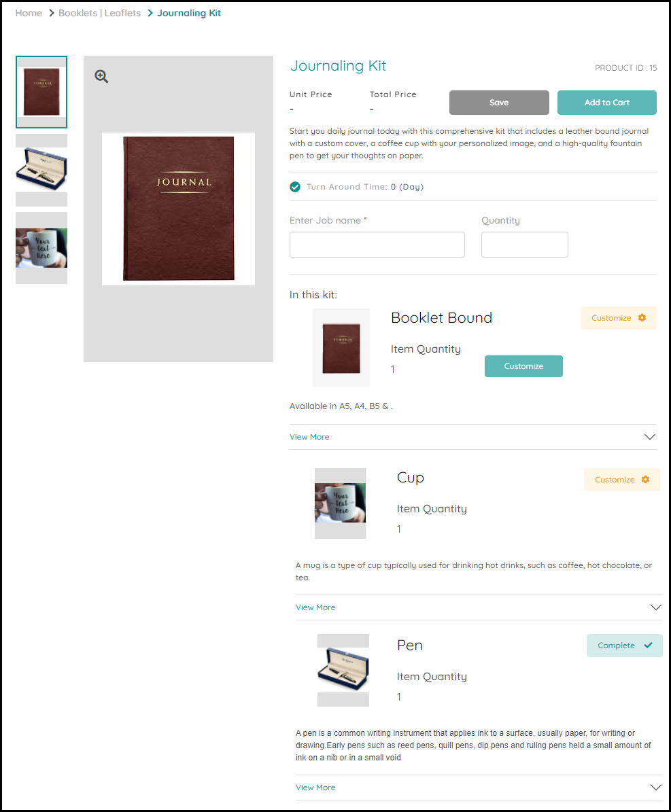Screen dimensions: 671x812
Task: Select the mug thumbnail in gallery
Action: point(41,248)
